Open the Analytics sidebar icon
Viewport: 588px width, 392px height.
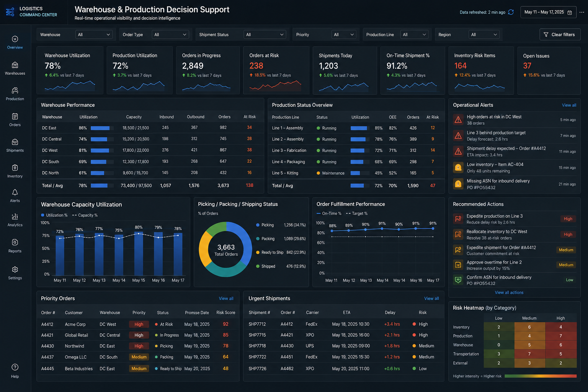tap(15, 217)
